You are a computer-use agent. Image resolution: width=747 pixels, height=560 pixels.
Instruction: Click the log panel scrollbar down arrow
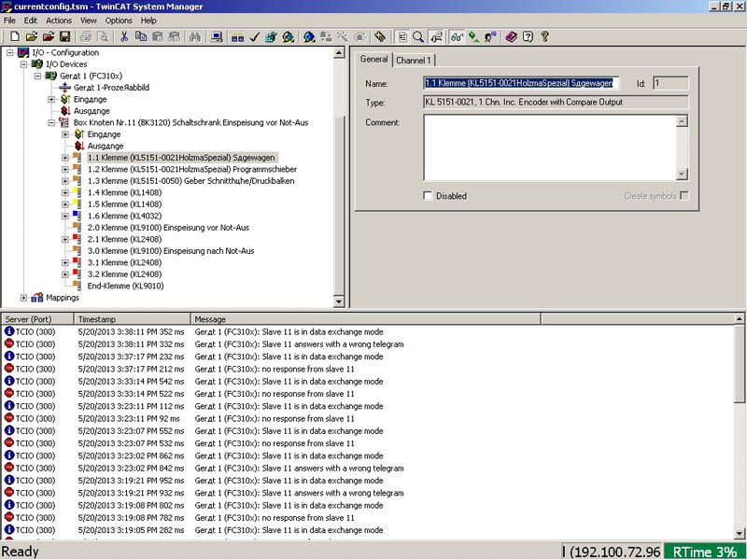pos(740,534)
